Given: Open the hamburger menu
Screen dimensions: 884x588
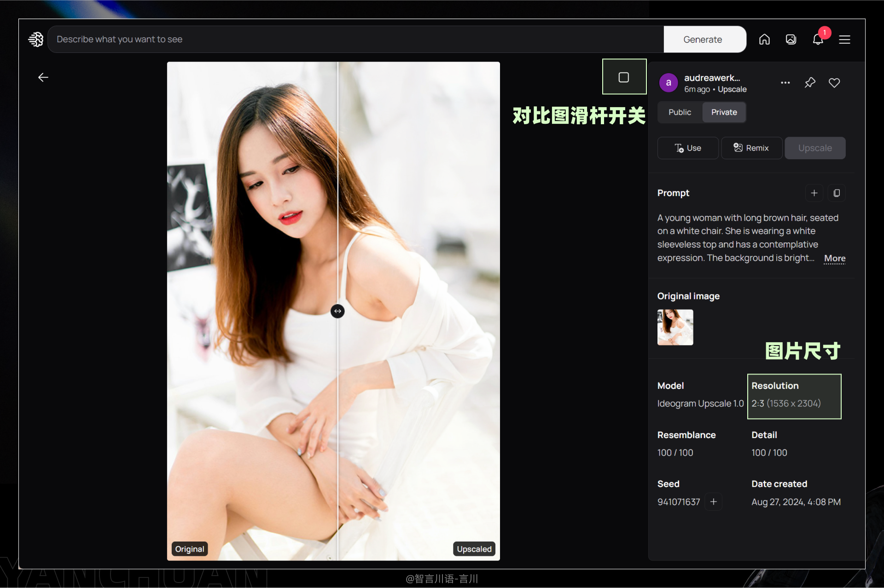Looking at the screenshot, I should click(844, 40).
